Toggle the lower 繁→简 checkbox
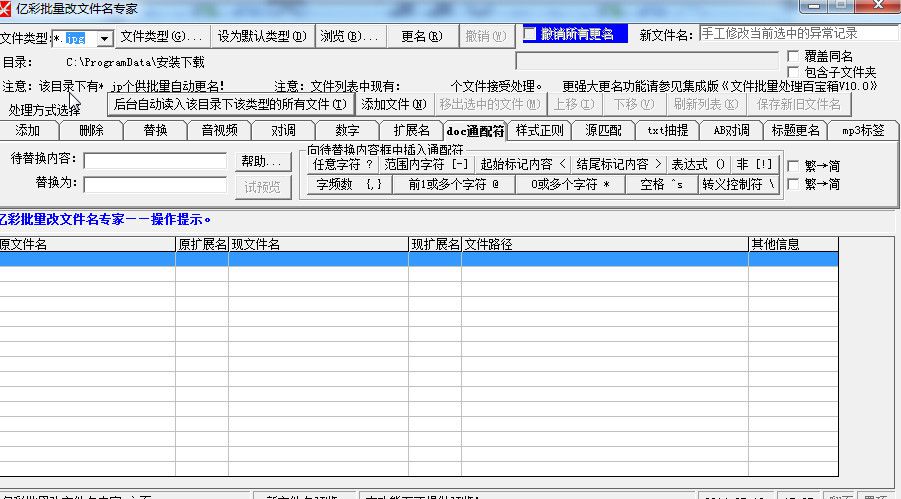This screenshot has width=901, height=499. tap(793, 184)
